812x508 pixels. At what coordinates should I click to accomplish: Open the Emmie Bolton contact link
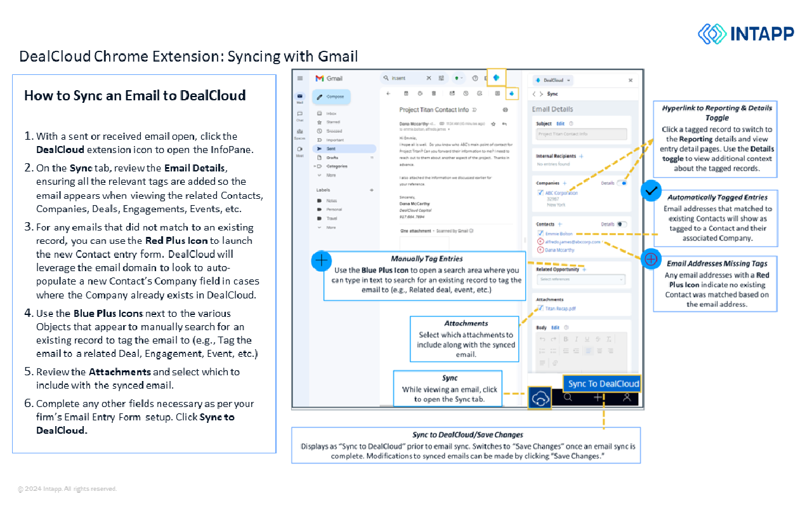559,234
